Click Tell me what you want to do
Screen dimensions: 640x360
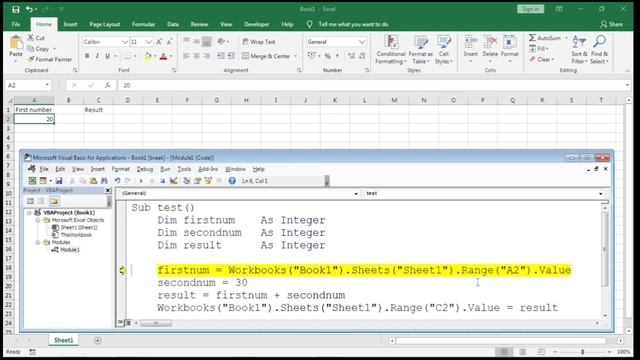coord(353,24)
